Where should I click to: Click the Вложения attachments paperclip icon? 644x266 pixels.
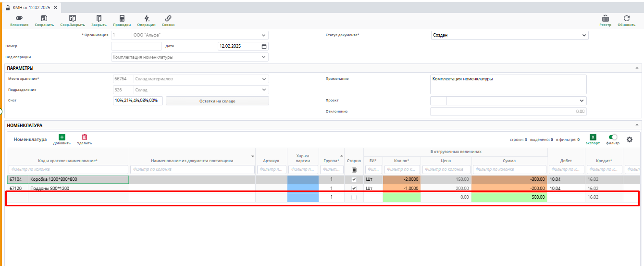tap(19, 18)
